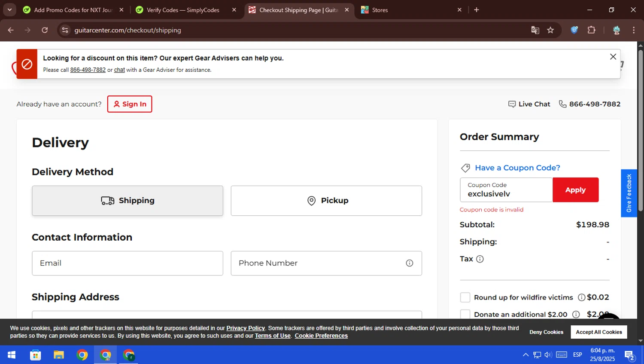Click the coupon tag icon

coord(465,168)
